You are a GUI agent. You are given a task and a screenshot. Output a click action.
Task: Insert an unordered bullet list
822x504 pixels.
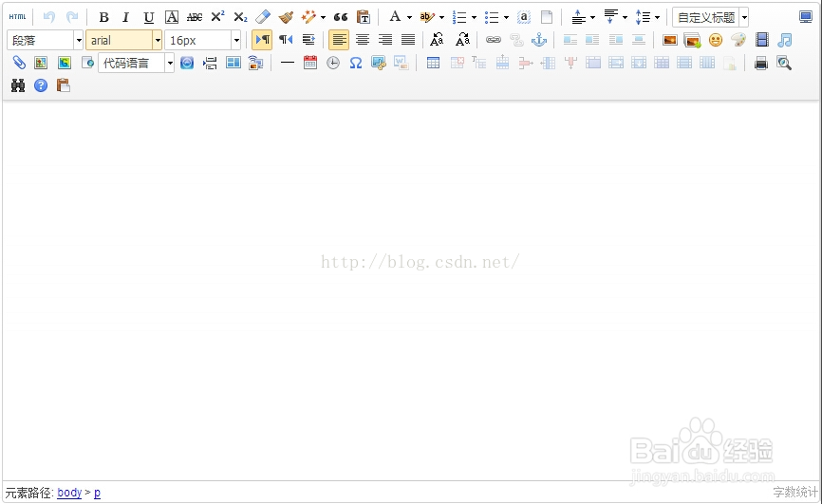(x=492, y=17)
